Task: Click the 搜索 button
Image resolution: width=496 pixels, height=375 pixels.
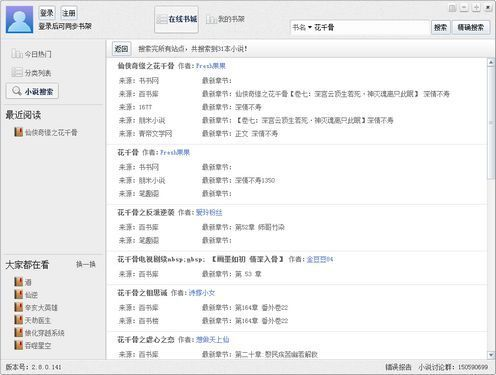Action: 440,27
